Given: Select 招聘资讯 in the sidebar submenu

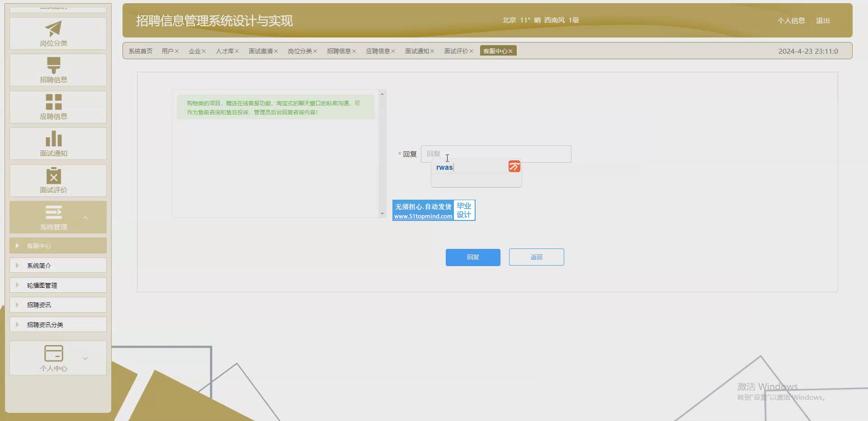Looking at the screenshot, I should (x=58, y=305).
